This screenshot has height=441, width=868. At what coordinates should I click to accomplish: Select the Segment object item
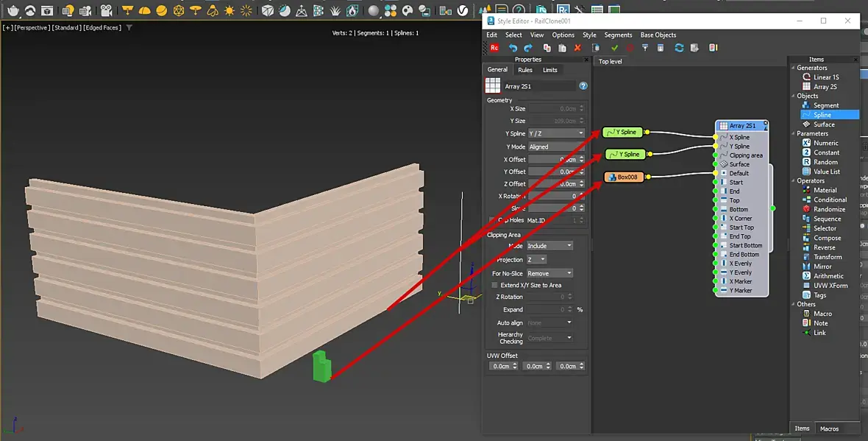click(x=820, y=105)
